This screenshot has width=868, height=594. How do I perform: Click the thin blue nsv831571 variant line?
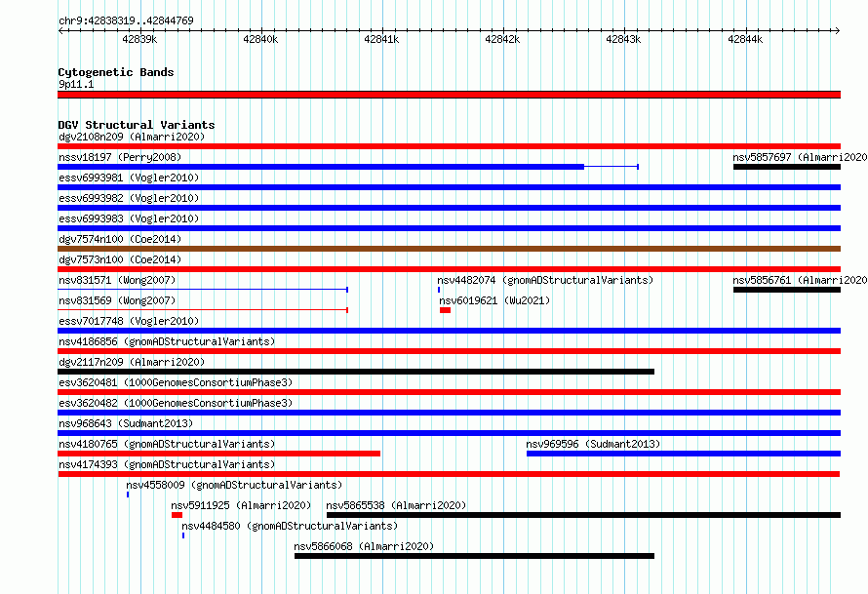203,290
